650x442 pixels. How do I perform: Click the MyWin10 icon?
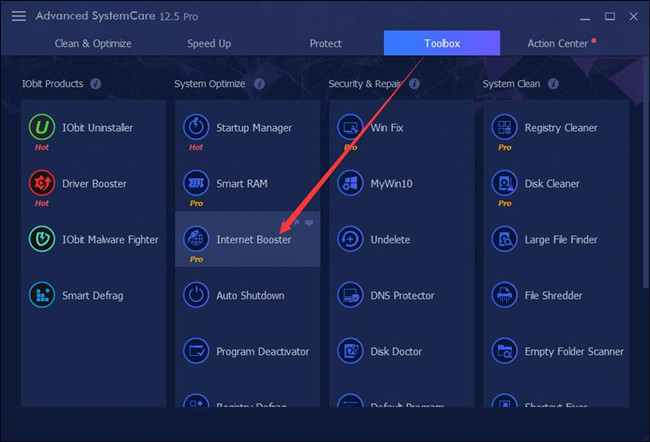click(x=350, y=183)
